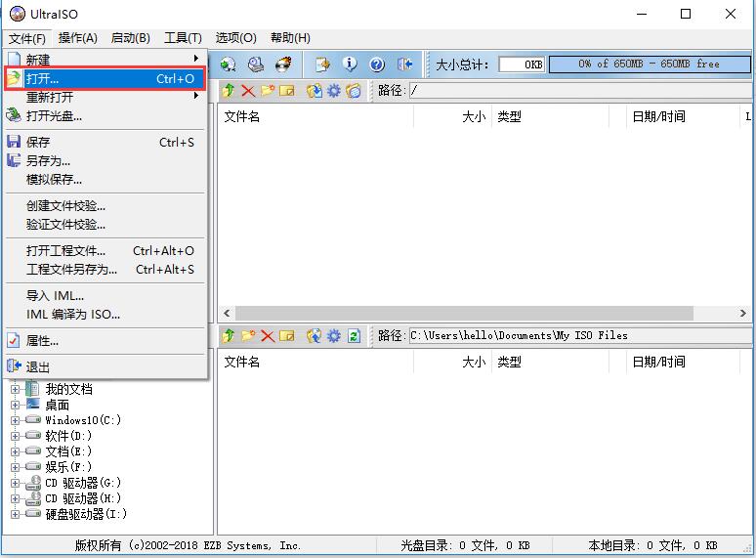Click the left scroll arrow of image pane
Image resolution: width=756 pixels, height=558 pixels.
pyautogui.click(x=227, y=313)
